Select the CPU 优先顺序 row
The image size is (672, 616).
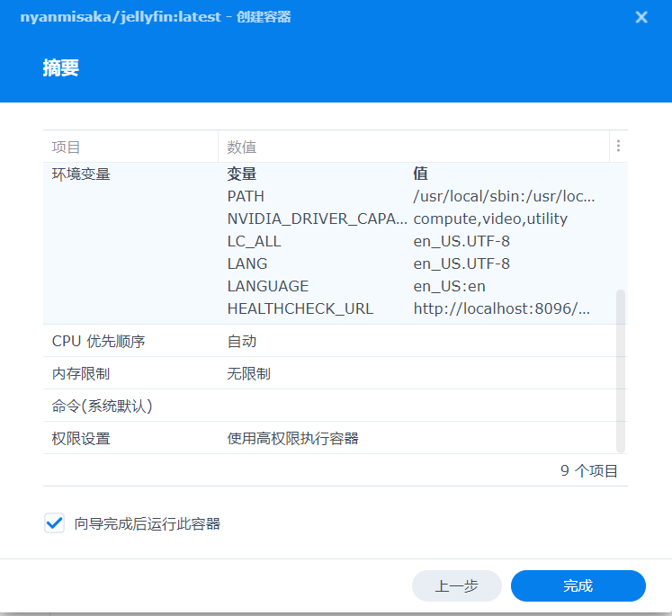[x=336, y=341]
